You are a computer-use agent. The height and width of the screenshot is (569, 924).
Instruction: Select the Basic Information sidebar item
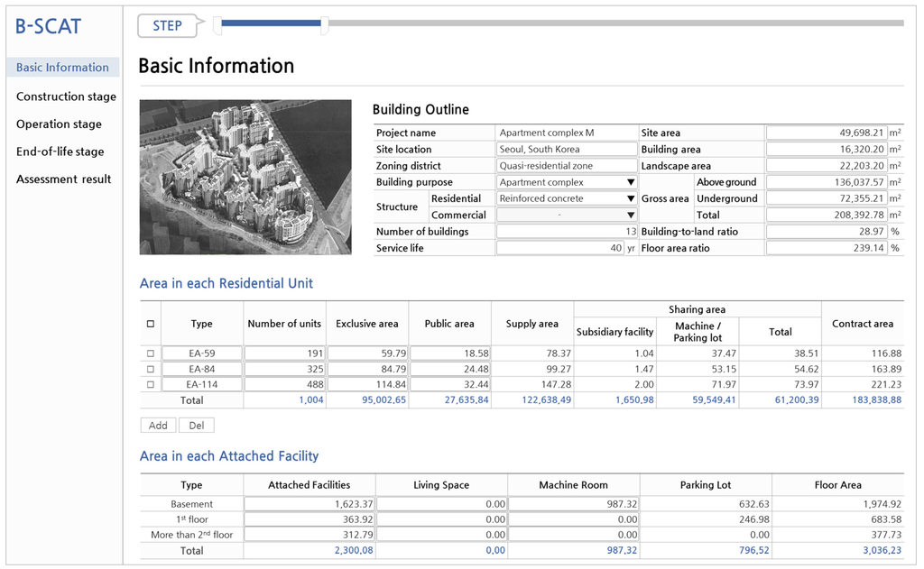coord(62,68)
